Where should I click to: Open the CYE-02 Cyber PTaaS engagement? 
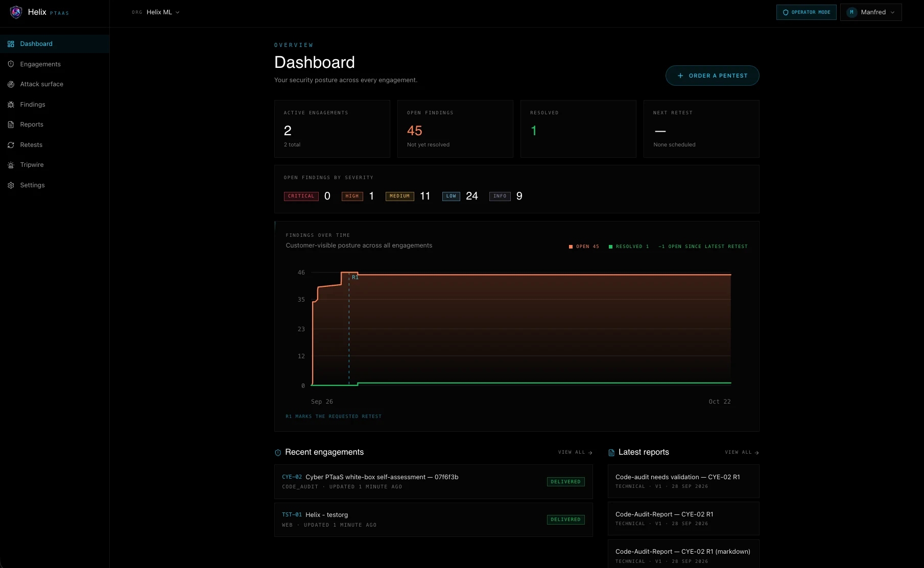click(433, 482)
